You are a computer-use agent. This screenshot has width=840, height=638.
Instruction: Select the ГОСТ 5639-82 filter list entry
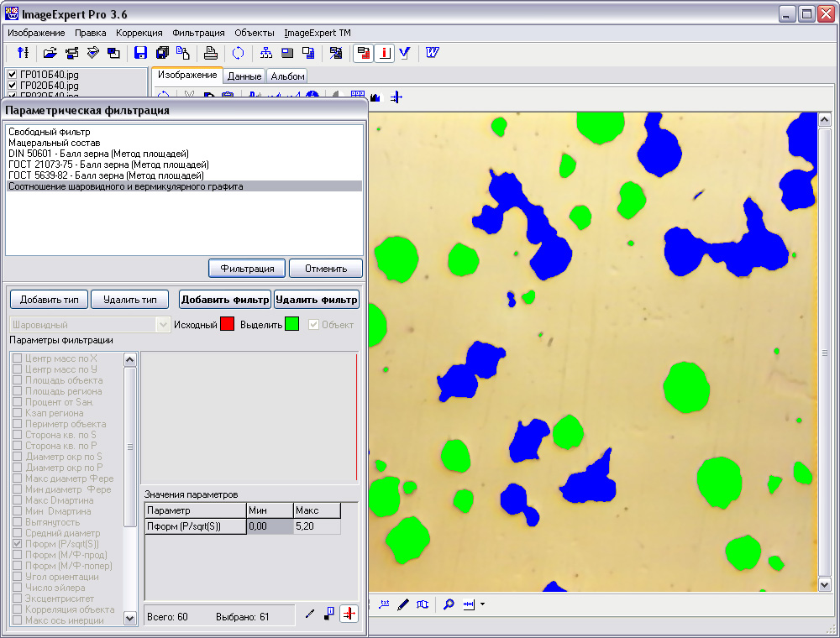coord(106,175)
